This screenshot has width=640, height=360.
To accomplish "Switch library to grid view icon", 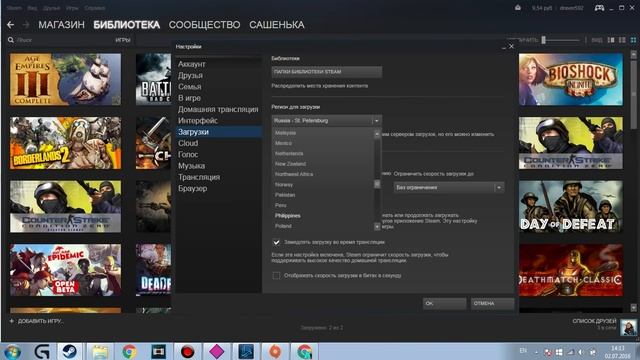I will click(633, 40).
